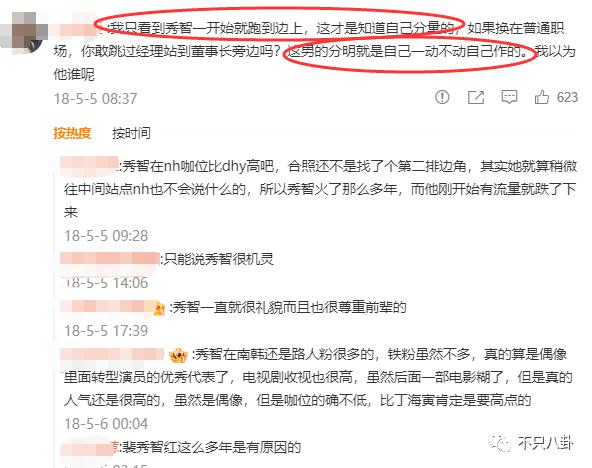Click the 623 likes count
This screenshot has width=592, height=468.
567,97
